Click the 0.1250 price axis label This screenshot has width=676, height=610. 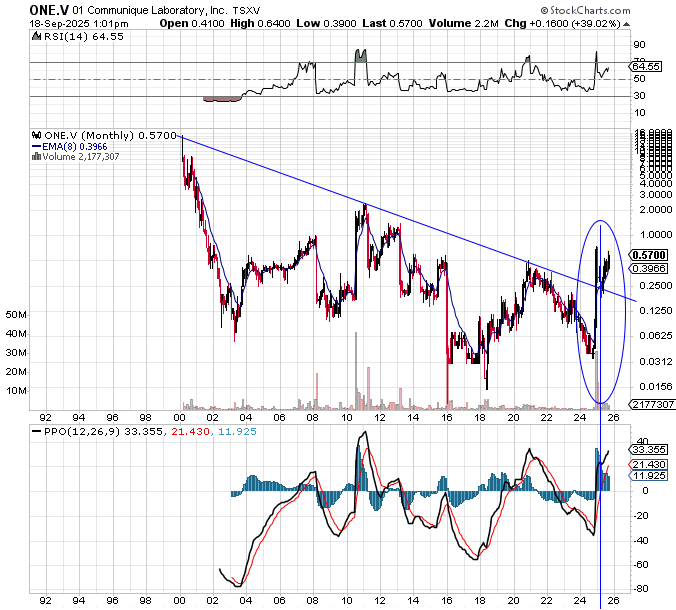tap(656, 311)
